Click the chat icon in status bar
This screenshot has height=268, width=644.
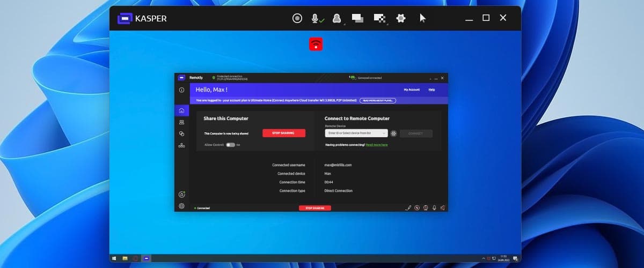click(426, 208)
